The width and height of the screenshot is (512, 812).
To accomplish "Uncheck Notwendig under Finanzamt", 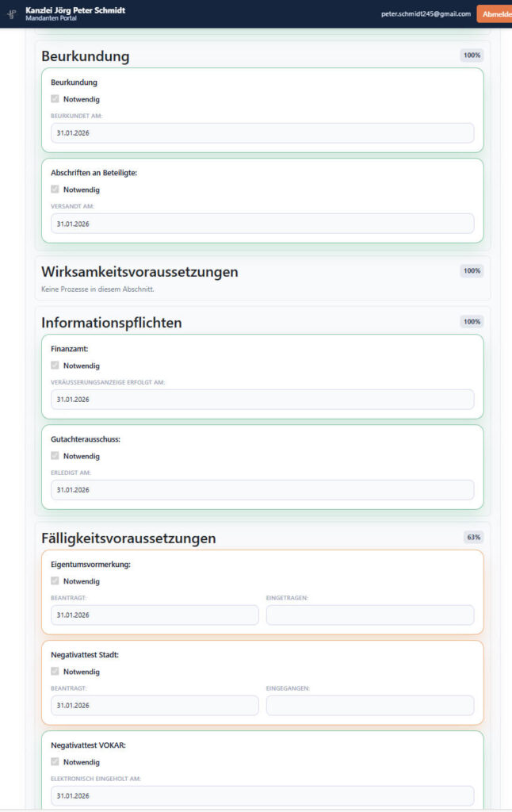I will [x=55, y=366].
